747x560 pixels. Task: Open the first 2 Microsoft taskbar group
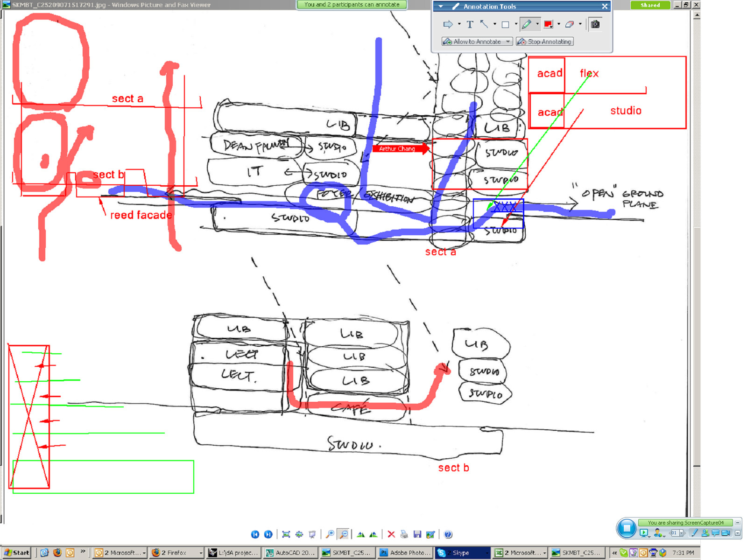coord(120,553)
